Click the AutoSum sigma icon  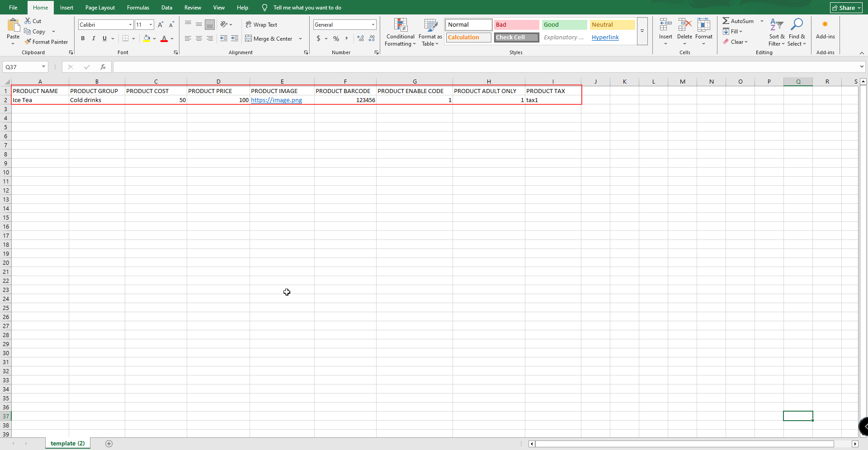click(726, 21)
